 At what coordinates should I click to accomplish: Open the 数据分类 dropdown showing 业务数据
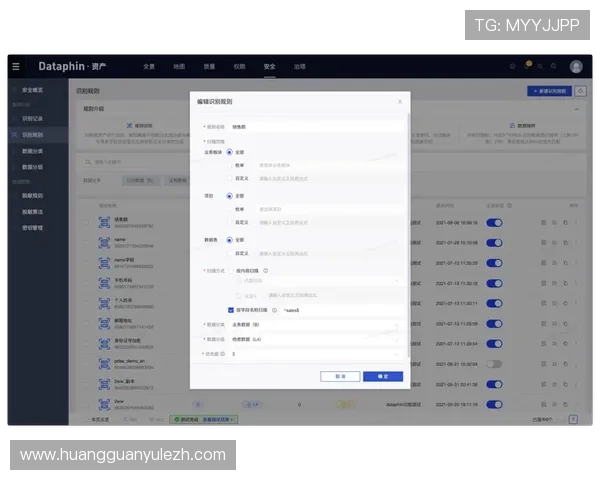click(315, 325)
